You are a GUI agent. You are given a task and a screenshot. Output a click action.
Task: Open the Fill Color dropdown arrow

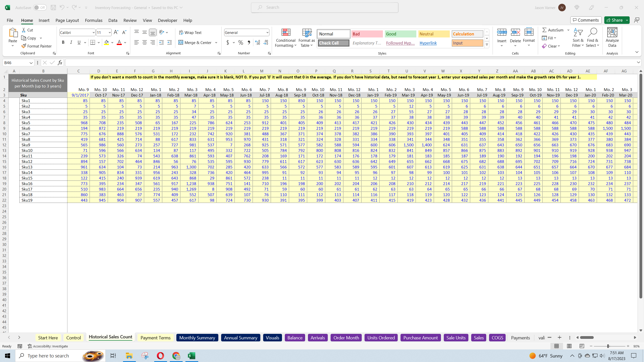112,42
